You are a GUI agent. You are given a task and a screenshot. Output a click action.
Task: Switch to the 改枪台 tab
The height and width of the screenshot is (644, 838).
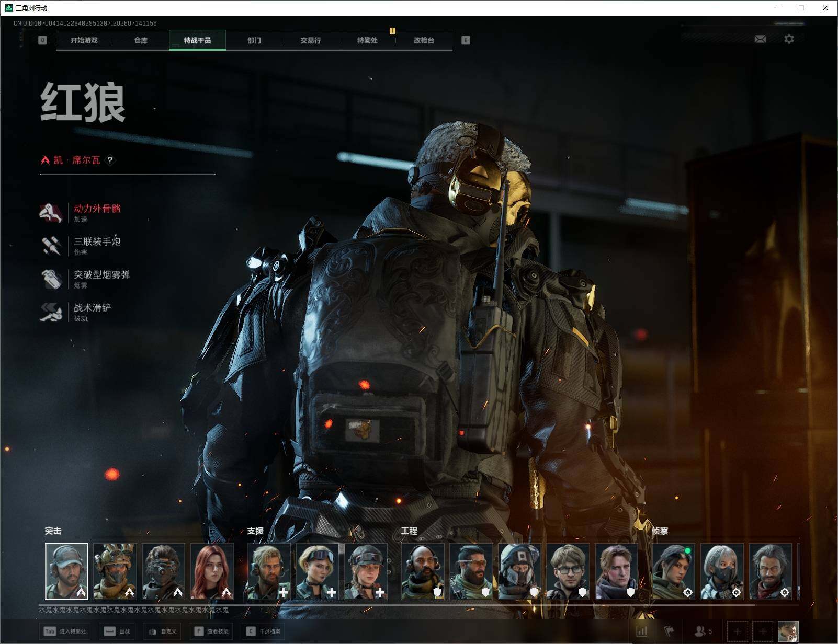[x=424, y=40]
